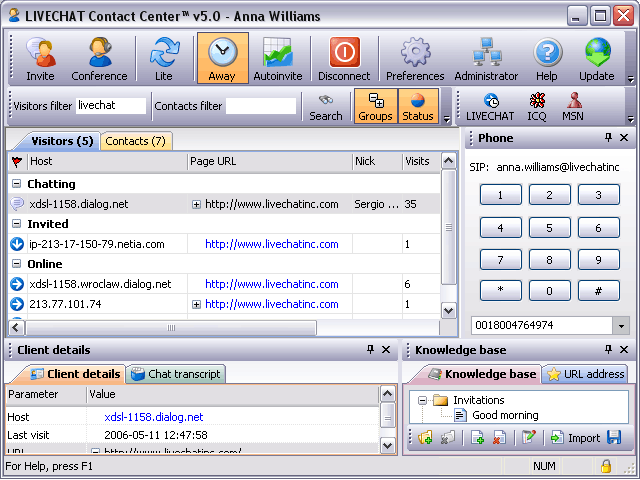Click the flag column header icon
The image size is (640, 480).
17,162
